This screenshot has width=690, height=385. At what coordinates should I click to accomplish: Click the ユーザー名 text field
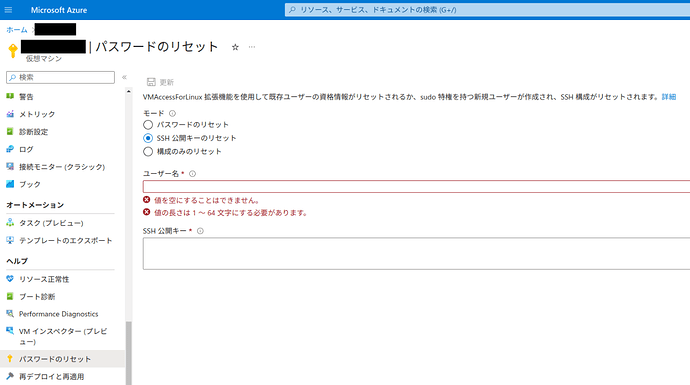coord(416,187)
